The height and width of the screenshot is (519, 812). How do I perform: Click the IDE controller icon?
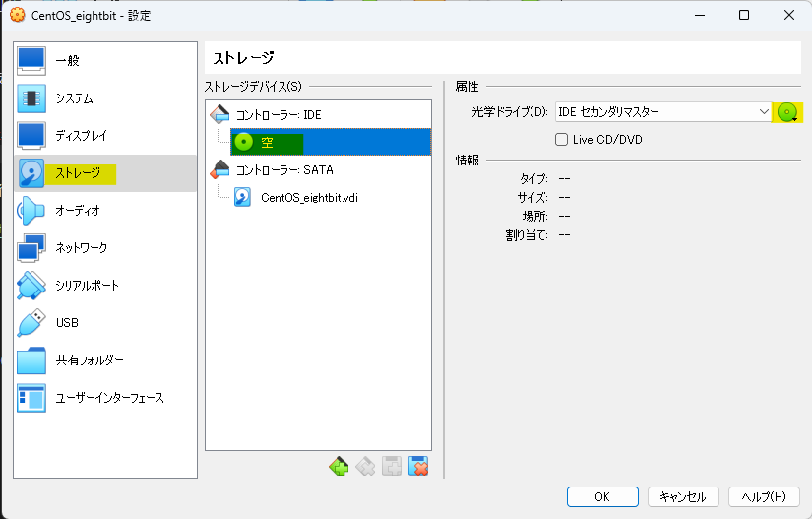coord(219,114)
